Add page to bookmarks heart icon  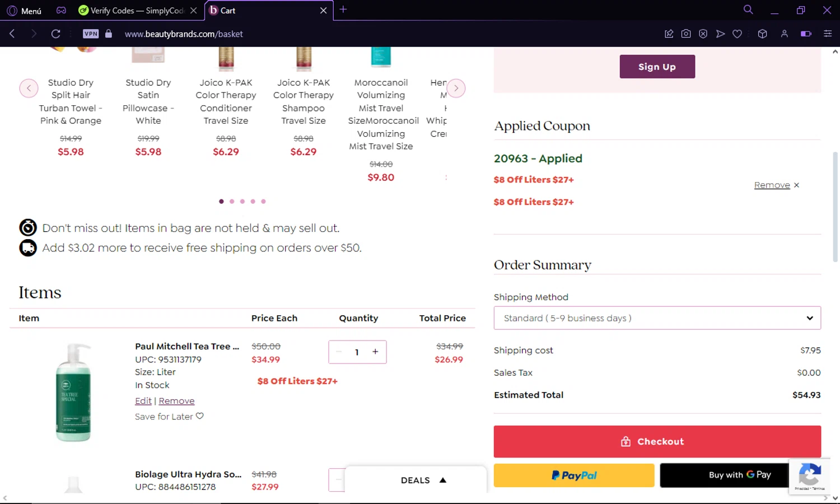tap(738, 34)
